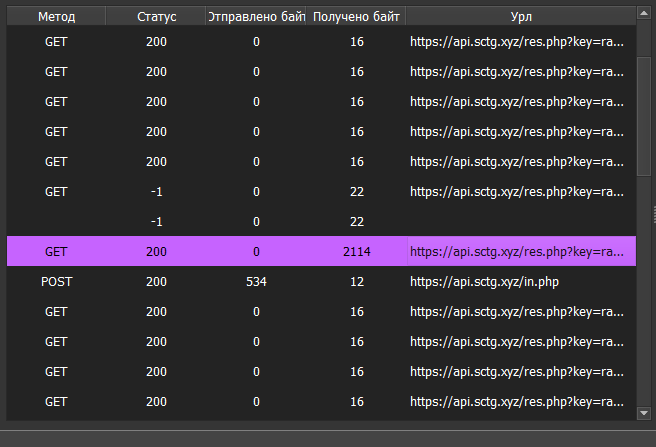Image resolution: width=656 pixels, height=447 pixels.
Task: Select GET method cell with status -1
Action: [x=56, y=192]
